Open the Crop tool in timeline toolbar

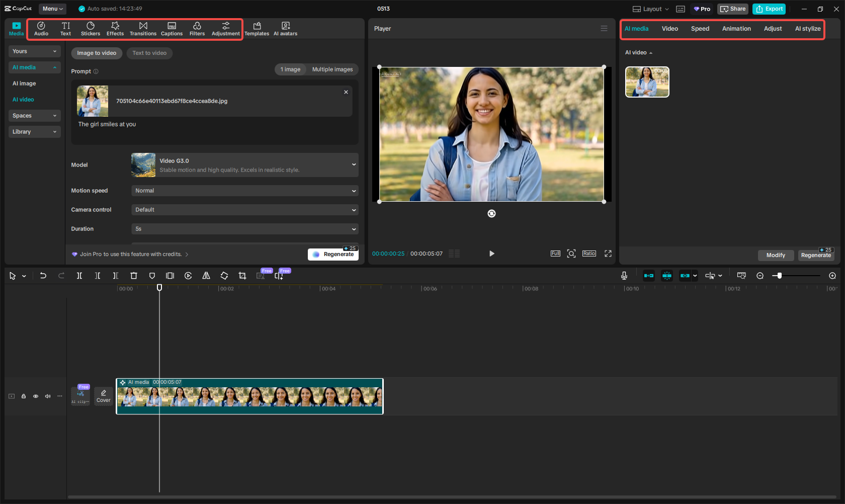tap(242, 276)
